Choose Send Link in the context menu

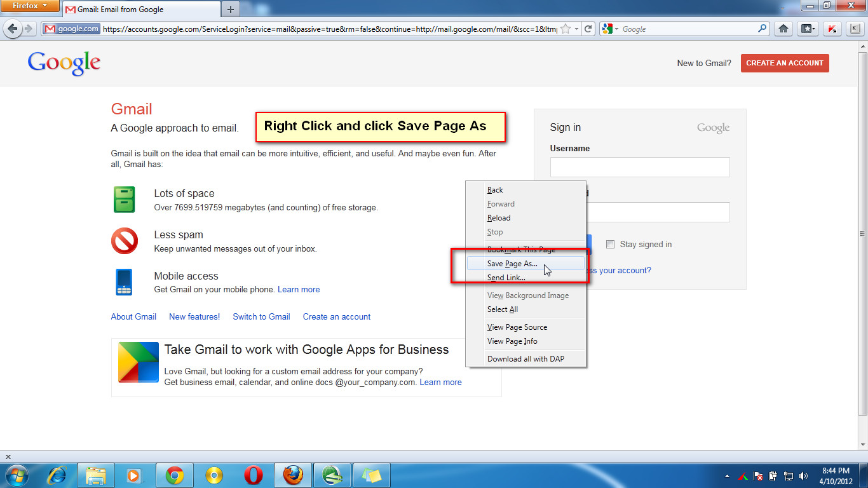526,278
